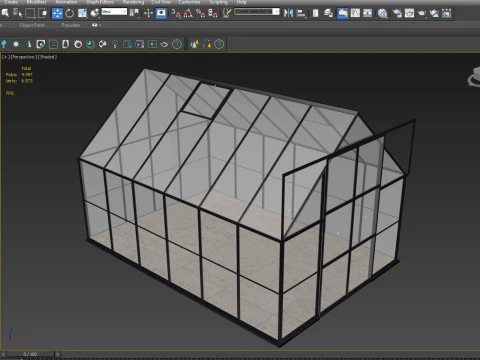
Task: Open Edit Named Selection Sets
Action: click(x=227, y=13)
